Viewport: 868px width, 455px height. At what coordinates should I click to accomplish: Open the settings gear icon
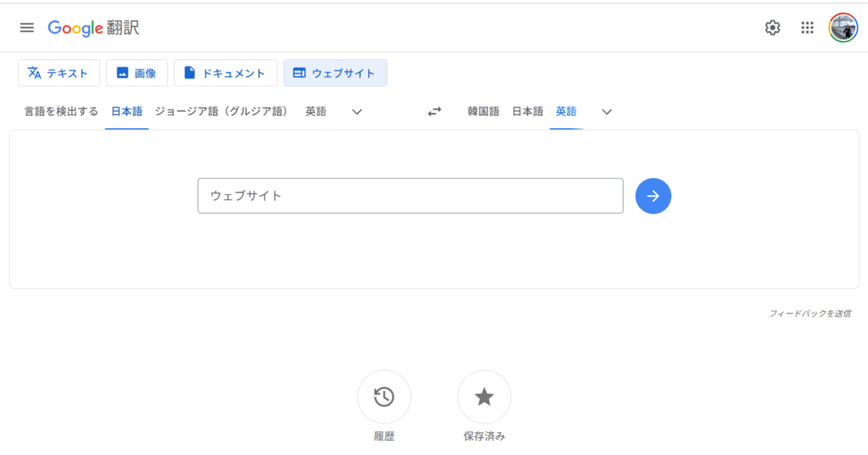click(x=772, y=27)
